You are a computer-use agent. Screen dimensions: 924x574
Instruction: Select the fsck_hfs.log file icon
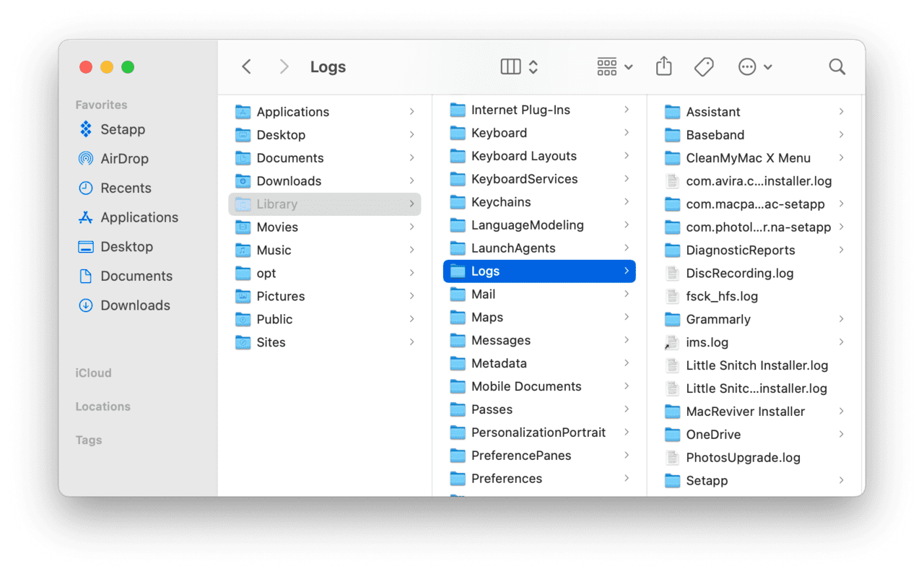[x=673, y=297]
